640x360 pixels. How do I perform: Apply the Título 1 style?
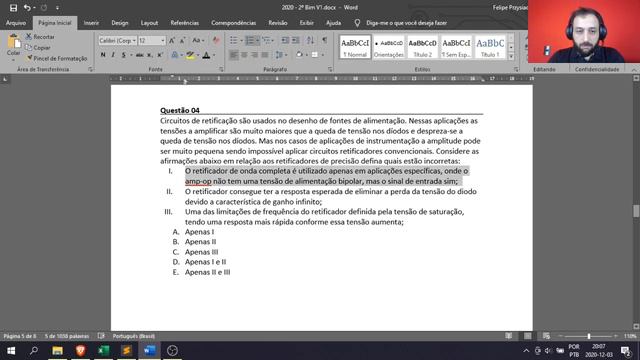pyautogui.click(x=490, y=47)
